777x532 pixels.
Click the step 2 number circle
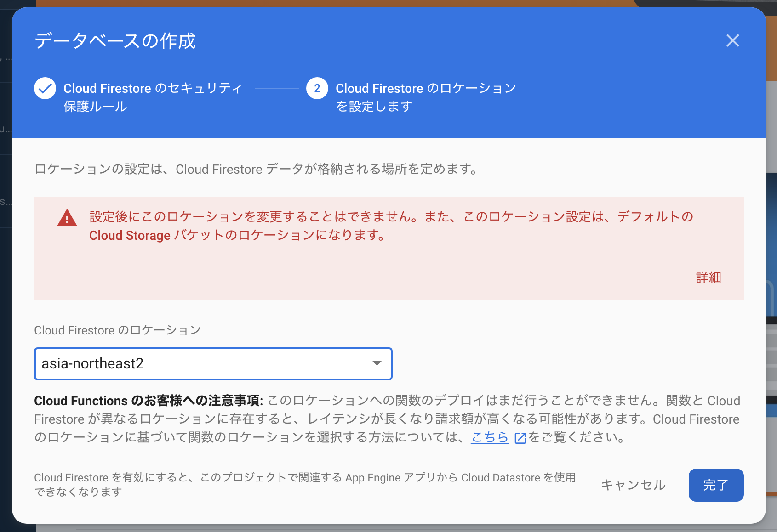(317, 88)
